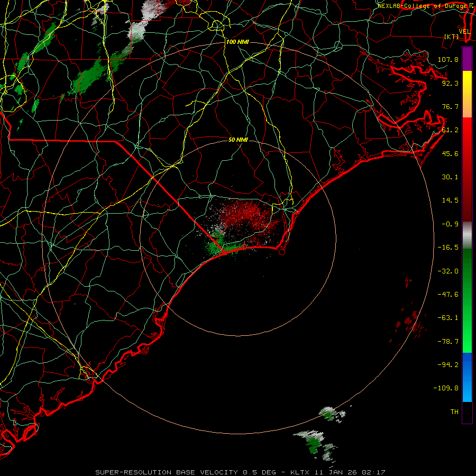Click the 14.5 velocity scale value
Image resolution: width=476 pixels, height=476 pixels.
[x=450, y=200]
